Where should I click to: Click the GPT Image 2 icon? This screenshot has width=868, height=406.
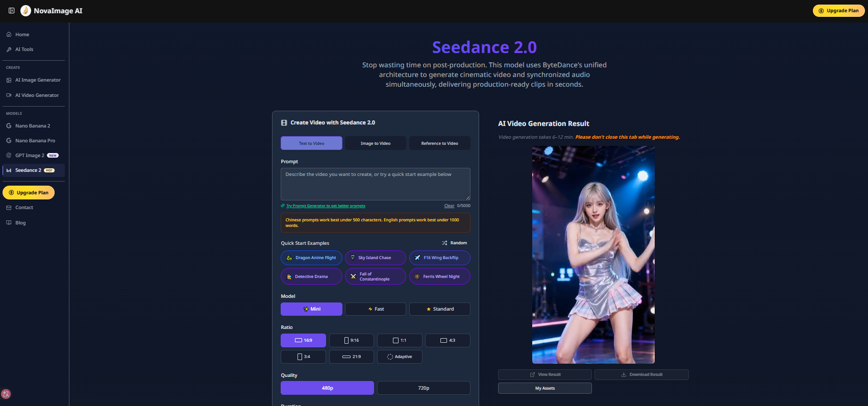tap(9, 156)
